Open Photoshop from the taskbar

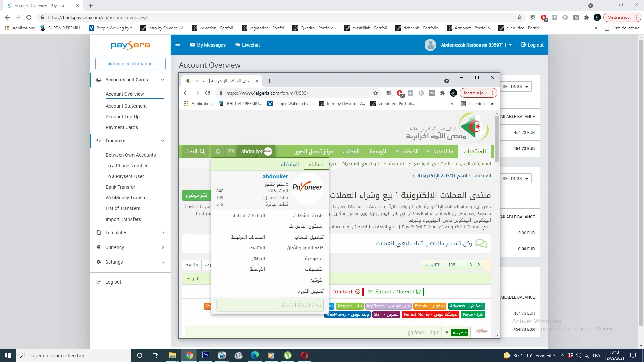pos(206,355)
